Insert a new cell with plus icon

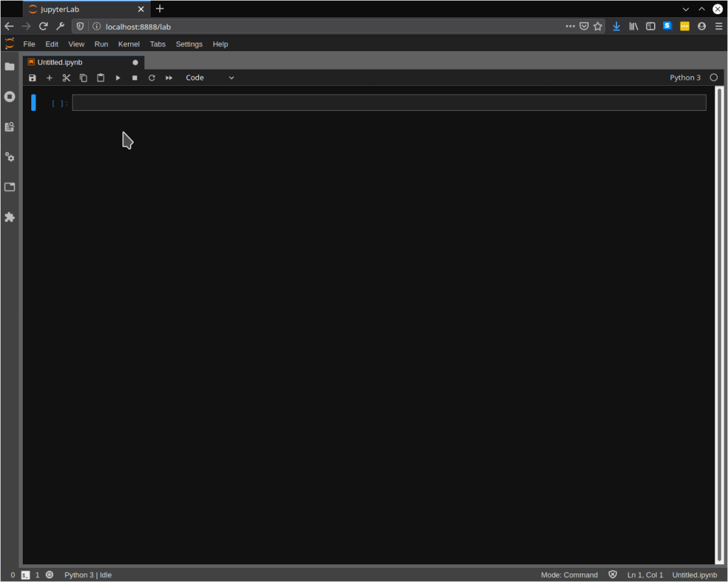tap(49, 78)
